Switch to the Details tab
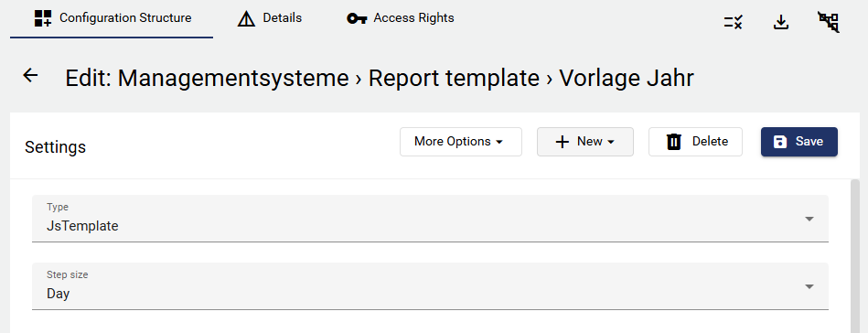 click(270, 19)
